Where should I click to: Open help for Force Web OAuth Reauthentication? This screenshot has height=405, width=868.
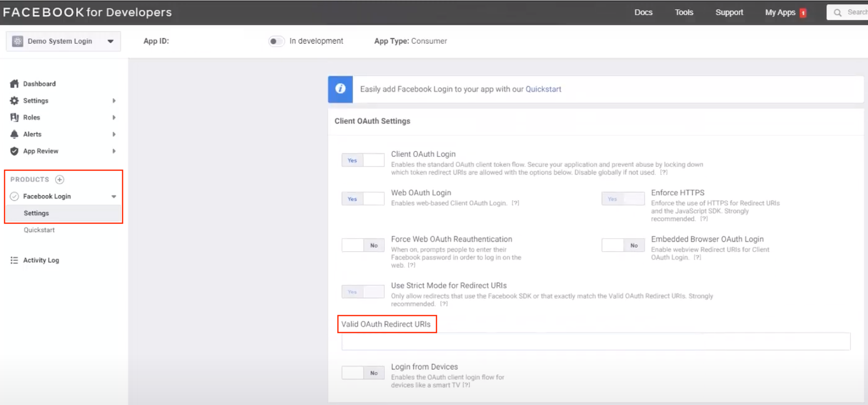[x=411, y=265]
